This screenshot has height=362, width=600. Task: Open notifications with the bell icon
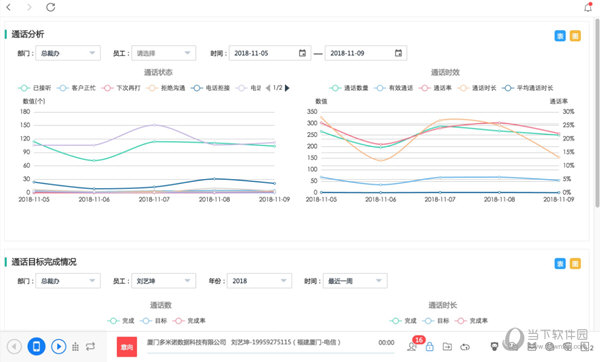588,7
